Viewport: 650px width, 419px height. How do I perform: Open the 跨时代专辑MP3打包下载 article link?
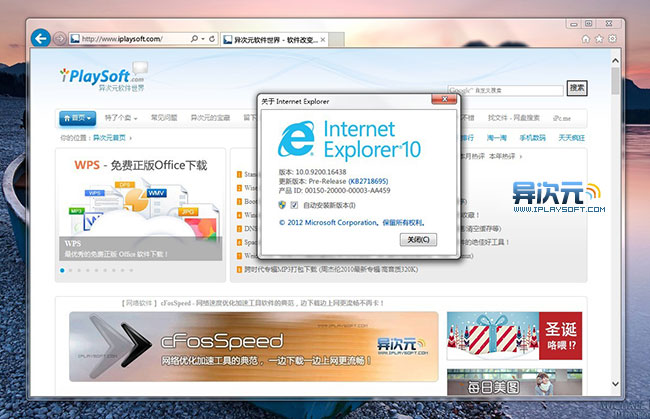(x=331, y=269)
